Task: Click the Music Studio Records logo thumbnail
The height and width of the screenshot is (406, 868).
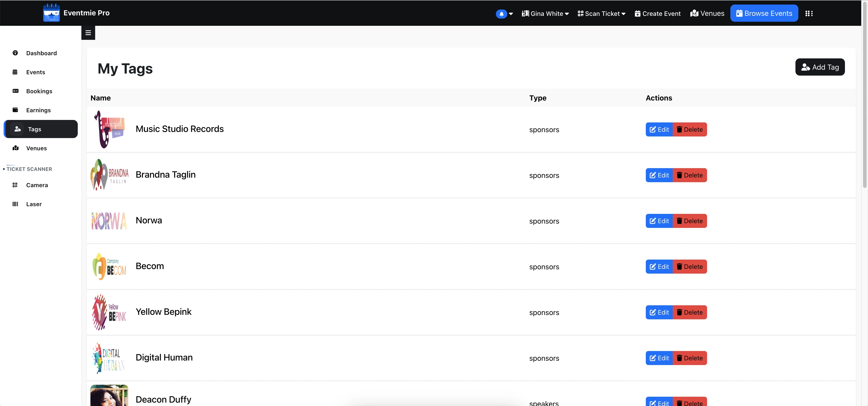Action: (x=109, y=129)
